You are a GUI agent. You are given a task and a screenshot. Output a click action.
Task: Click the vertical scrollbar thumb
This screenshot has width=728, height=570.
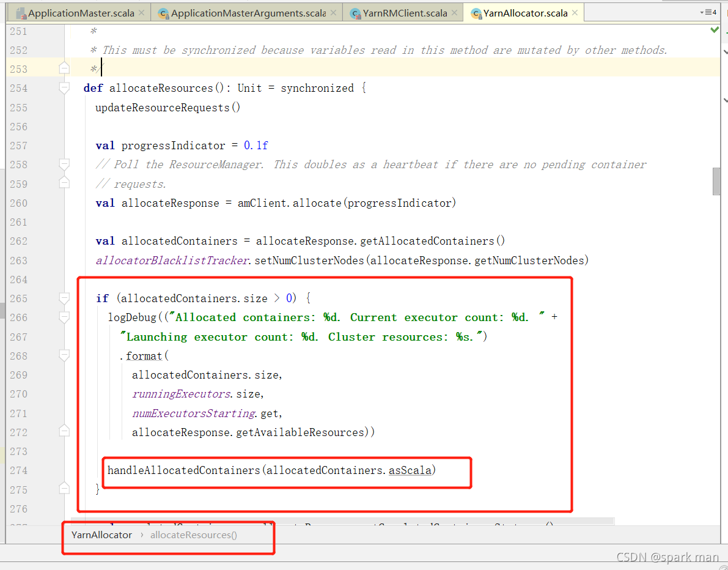coord(716,182)
